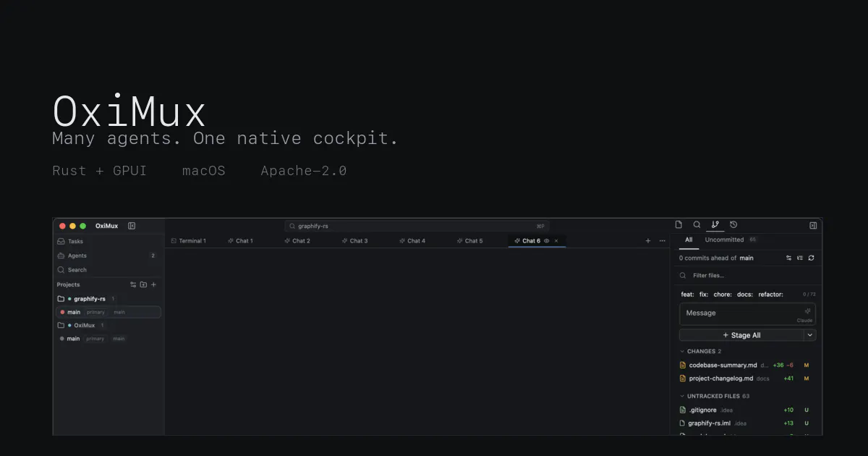Focus the graphify-rs search bar at top
868x456 pixels.
[417, 226]
